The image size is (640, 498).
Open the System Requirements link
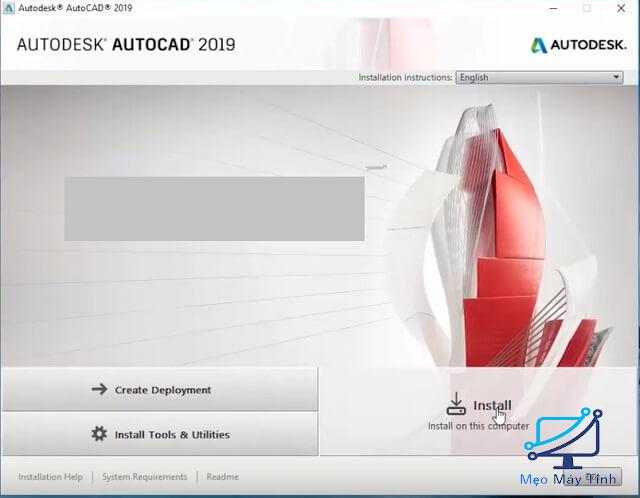coord(144,477)
